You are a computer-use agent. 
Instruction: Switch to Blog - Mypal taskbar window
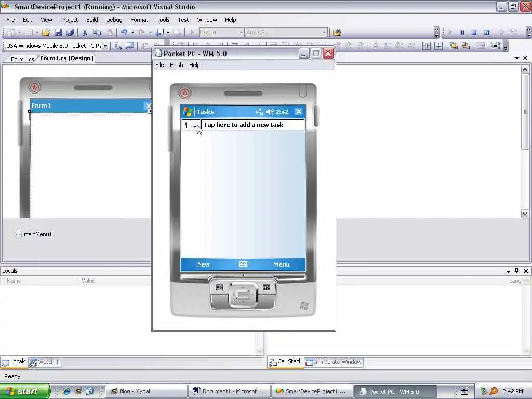click(x=147, y=391)
